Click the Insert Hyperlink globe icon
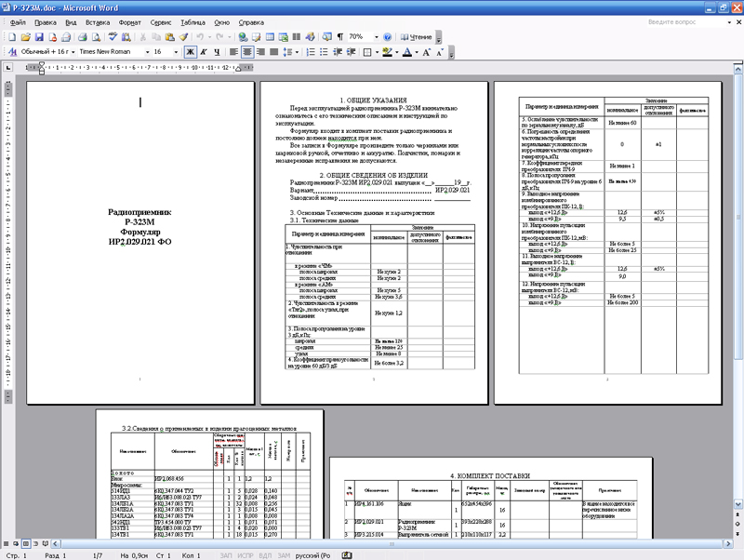 click(242, 36)
